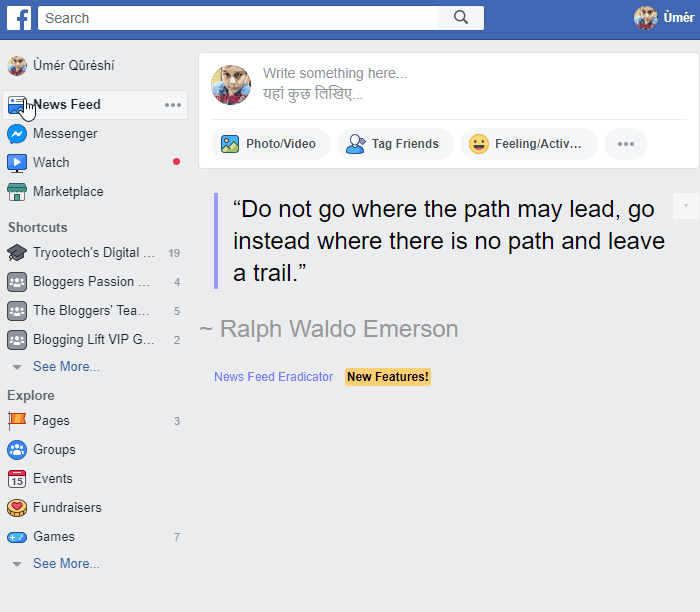Click the Watch red notification dot

tap(176, 162)
